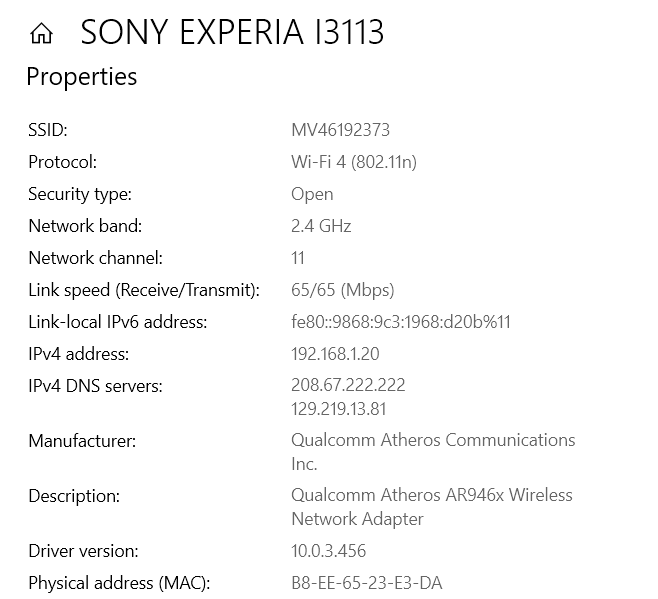Select the Wi-Fi 4 (802.11n) protocol value
The width and height of the screenshot is (658, 599).
pos(353,162)
